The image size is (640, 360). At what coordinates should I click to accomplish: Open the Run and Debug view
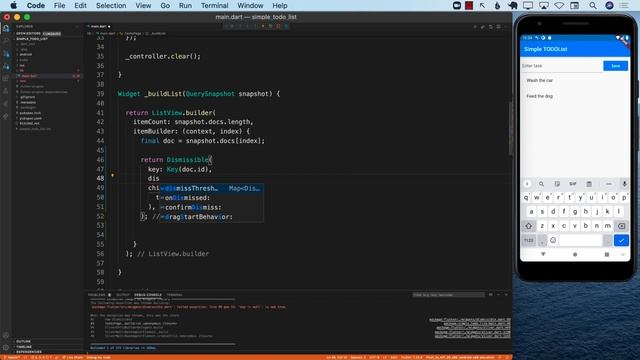point(6,66)
